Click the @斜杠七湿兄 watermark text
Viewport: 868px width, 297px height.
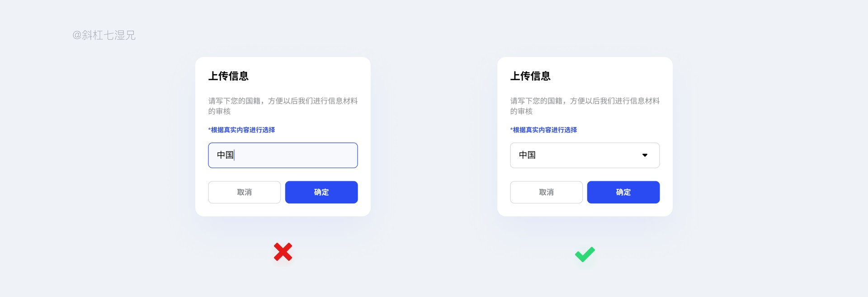click(x=104, y=35)
